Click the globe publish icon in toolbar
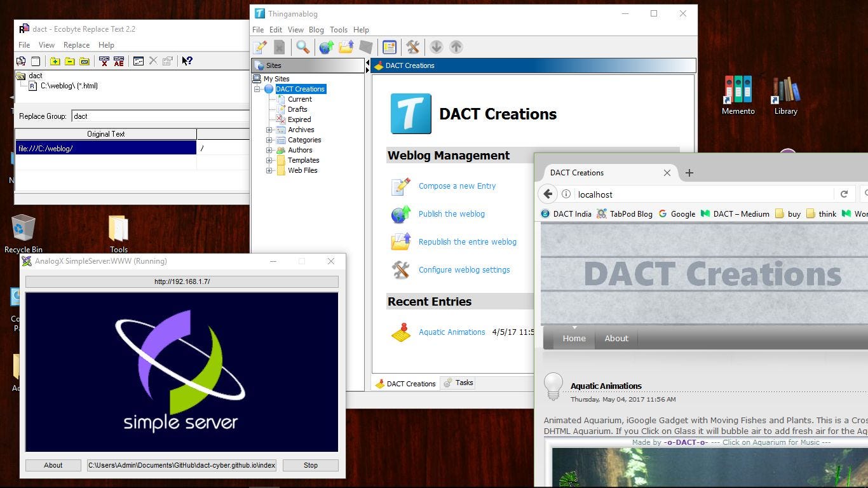The height and width of the screenshot is (488, 868). click(326, 47)
